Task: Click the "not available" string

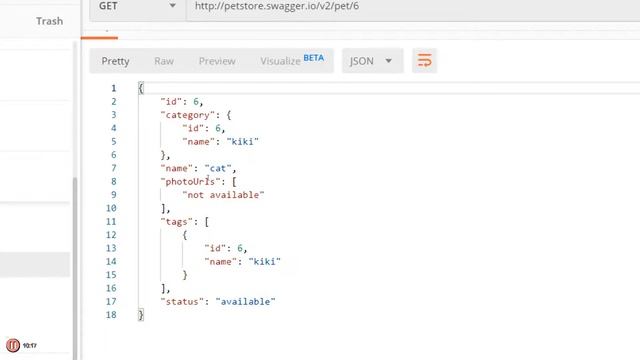Action: [x=223, y=195]
